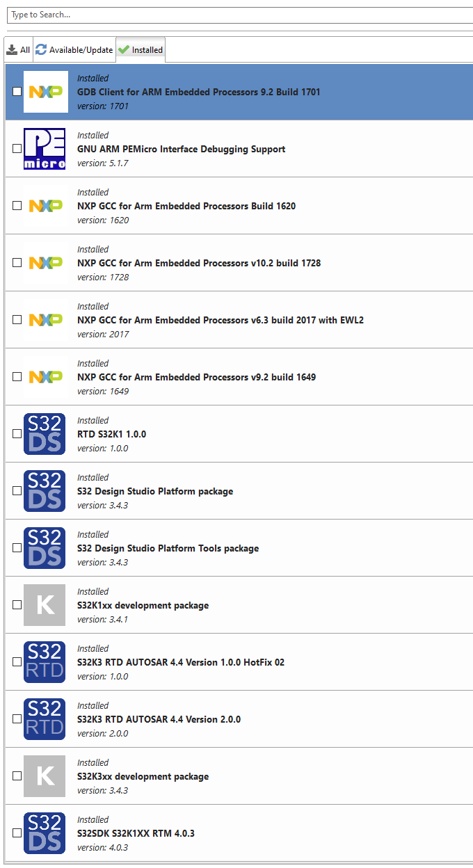Image resolution: width=473 pixels, height=868 pixels.
Task: Click the PEmicro logo icon
Action: click(45, 148)
